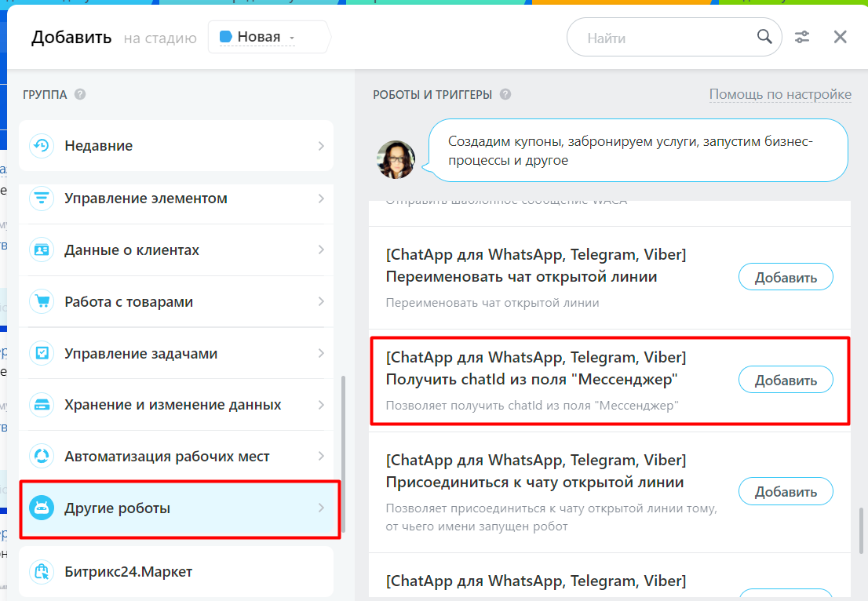Open the Помощь по настройке link
Image resolution: width=868 pixels, height=601 pixels.
coord(779,94)
